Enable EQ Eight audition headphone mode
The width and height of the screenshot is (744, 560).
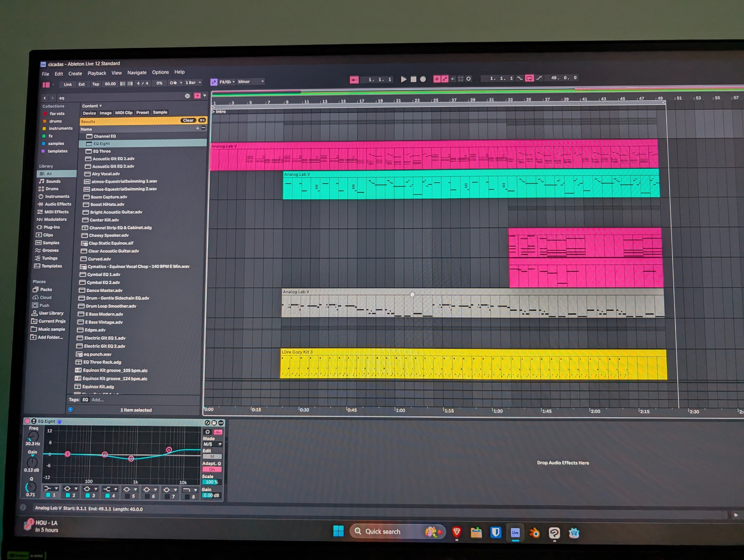pyautogui.click(x=207, y=432)
